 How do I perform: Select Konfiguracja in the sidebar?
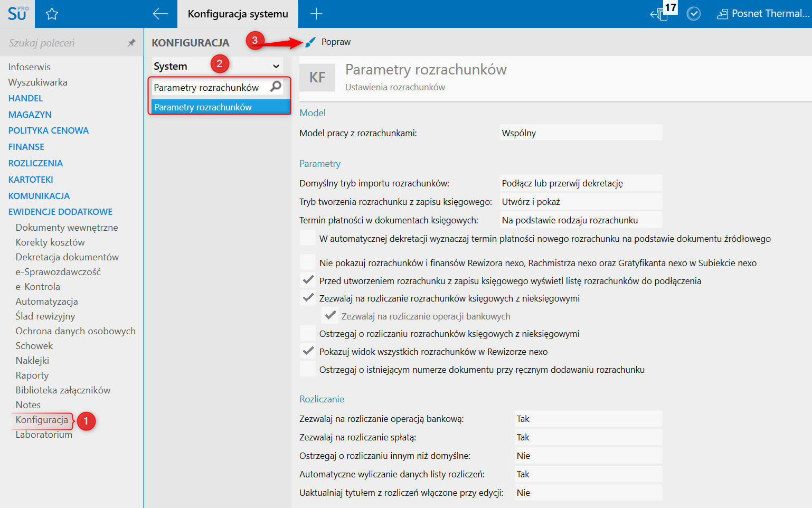pyautogui.click(x=42, y=420)
